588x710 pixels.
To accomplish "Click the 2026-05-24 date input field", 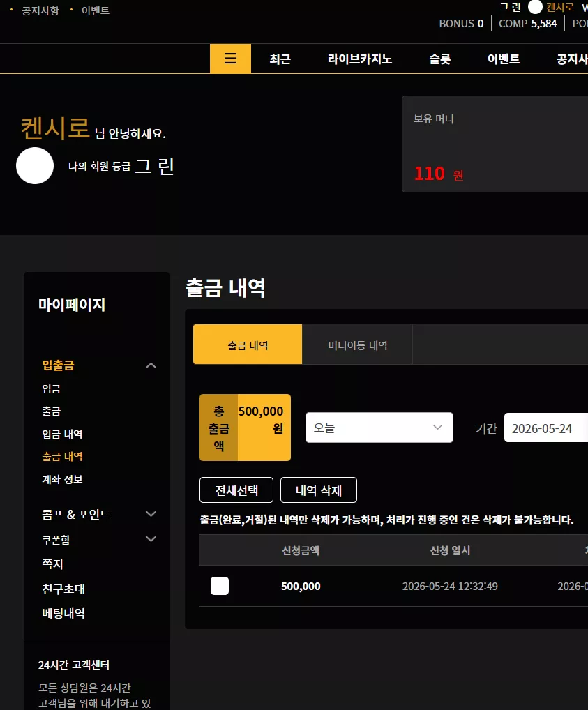I will point(546,428).
